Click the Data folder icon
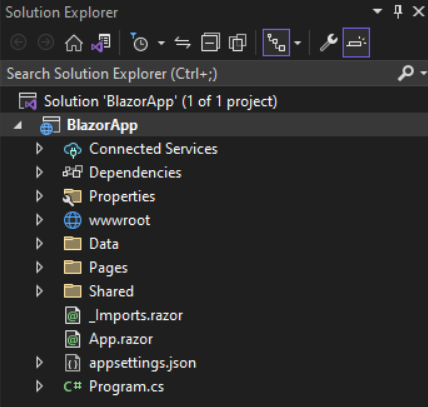 click(72, 244)
